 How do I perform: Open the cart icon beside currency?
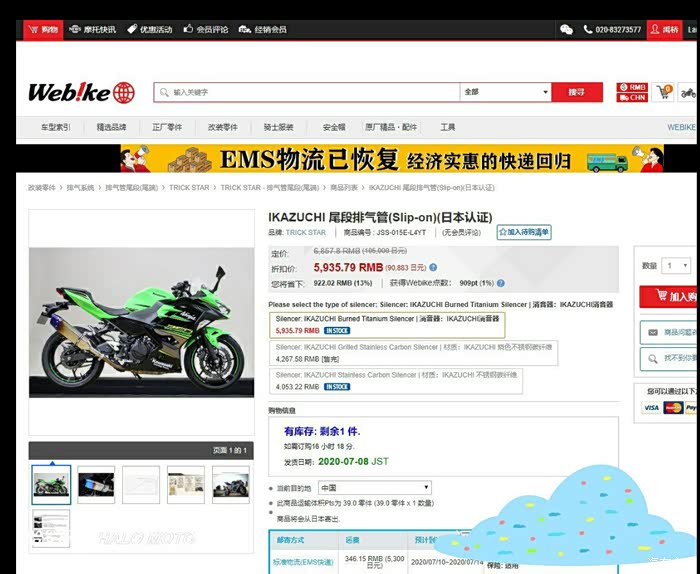click(664, 92)
